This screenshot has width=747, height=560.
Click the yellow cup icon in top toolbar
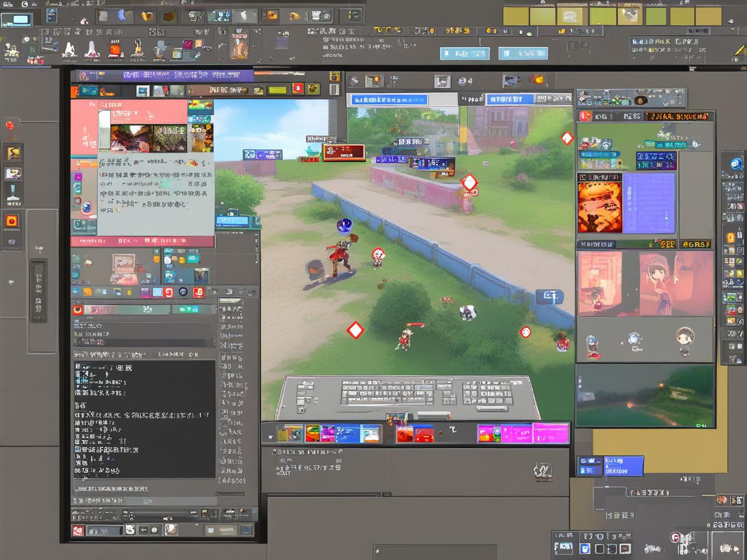(x=146, y=16)
